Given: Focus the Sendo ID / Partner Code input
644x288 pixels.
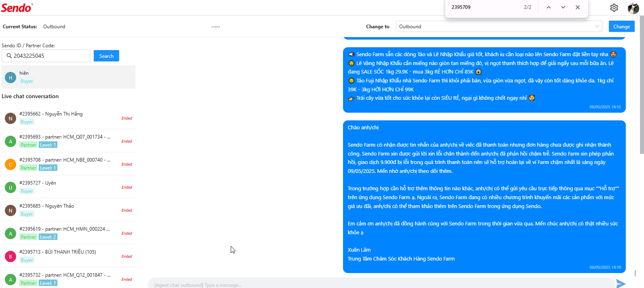Looking at the screenshot, I should pyautogui.click(x=46, y=56).
